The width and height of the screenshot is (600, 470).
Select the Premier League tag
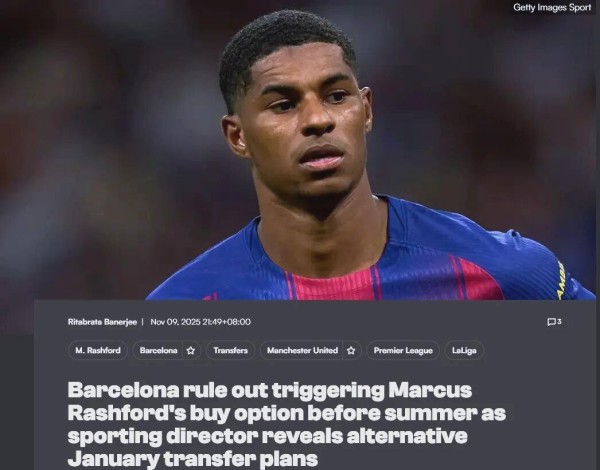coord(403,350)
